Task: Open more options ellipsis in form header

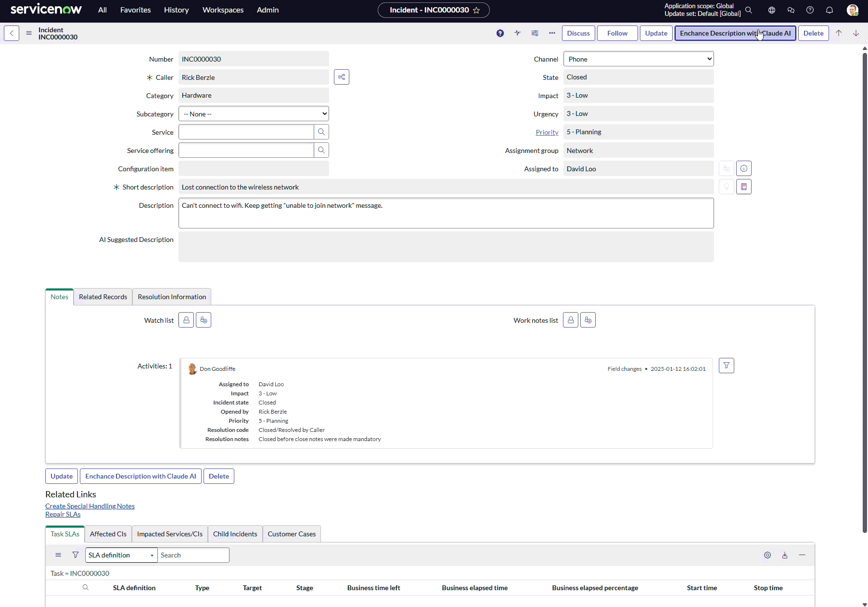Action: (x=552, y=33)
